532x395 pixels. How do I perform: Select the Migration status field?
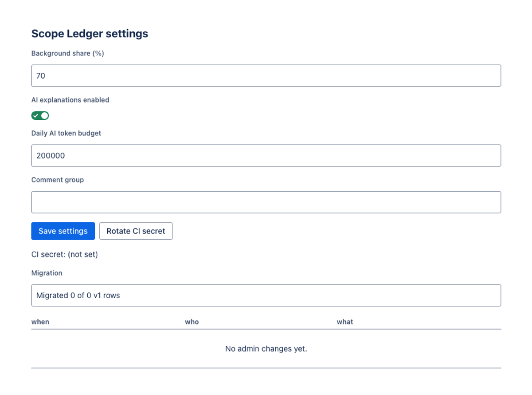coord(266,296)
